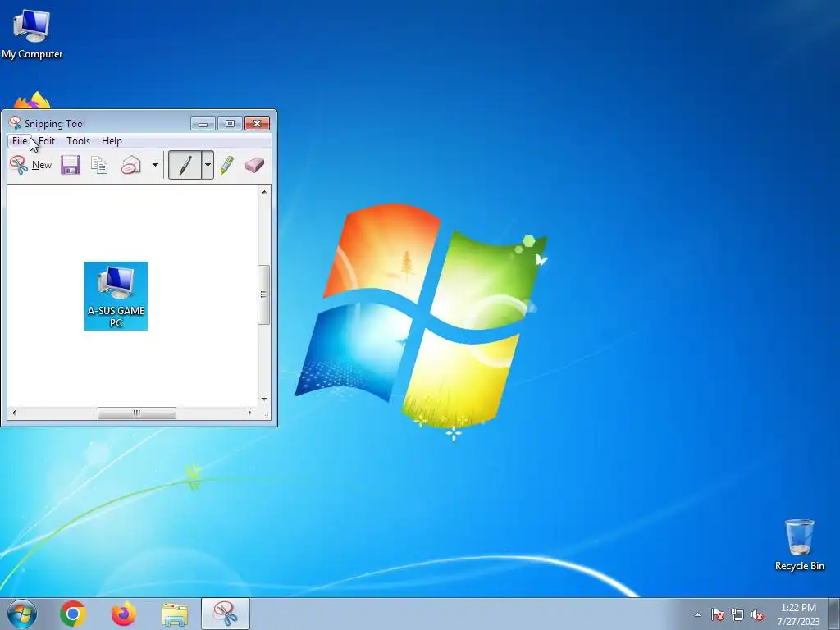The height and width of the screenshot is (630, 840).
Task: Click the Snipping Tool title bar icon
Action: pyautogui.click(x=15, y=123)
